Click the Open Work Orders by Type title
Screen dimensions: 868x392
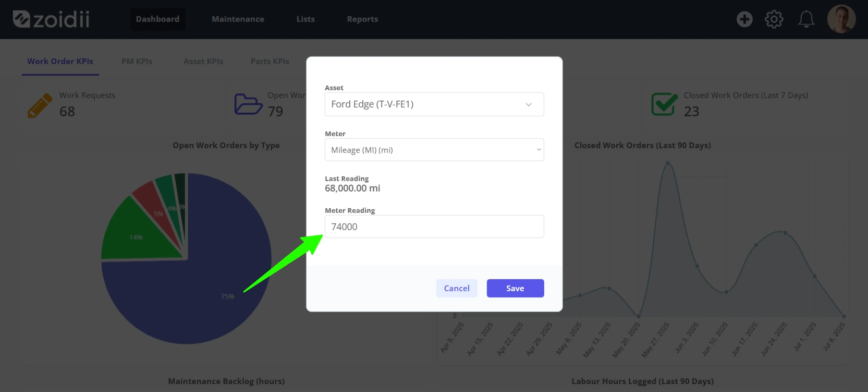click(x=226, y=146)
